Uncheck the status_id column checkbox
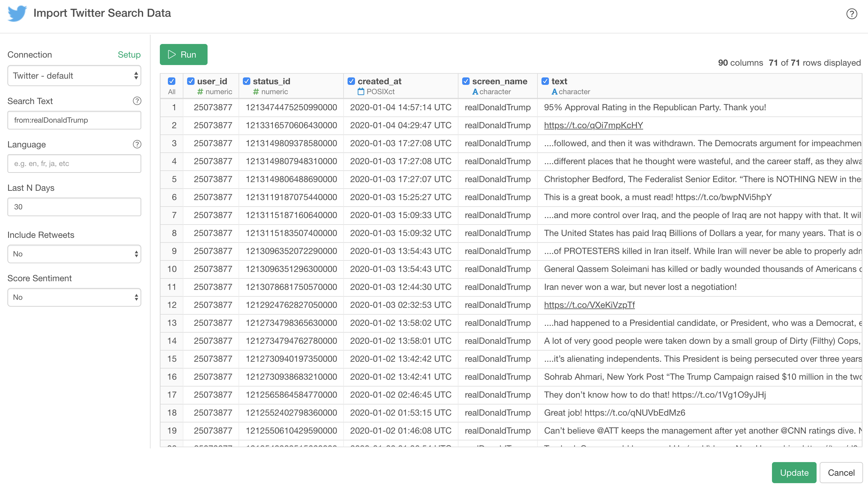Image resolution: width=868 pixels, height=485 pixels. pyautogui.click(x=247, y=81)
